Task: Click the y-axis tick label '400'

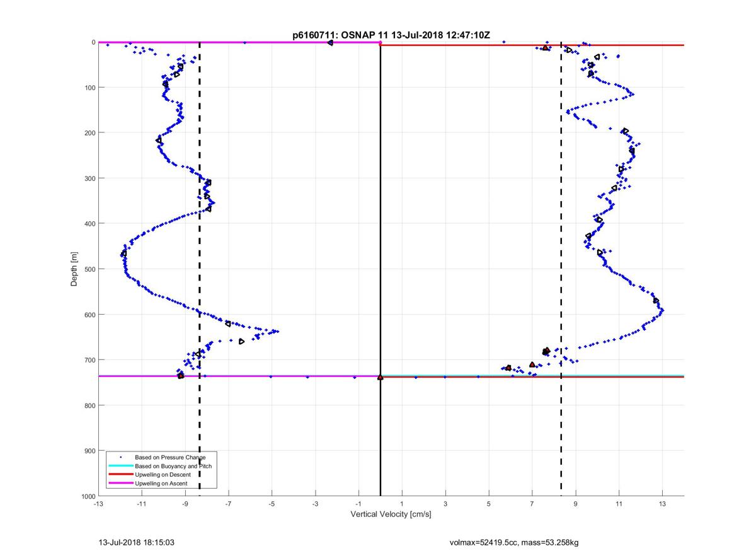Action: coord(89,224)
